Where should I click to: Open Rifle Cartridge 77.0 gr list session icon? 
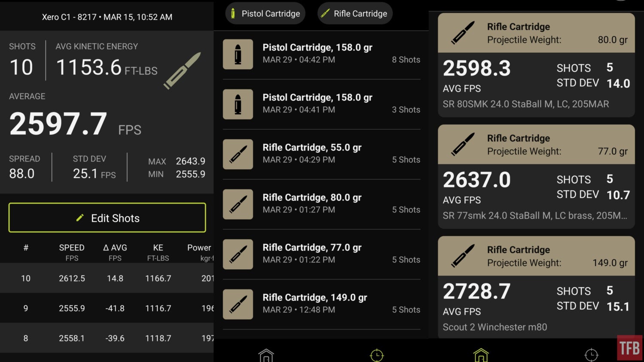[238, 254]
